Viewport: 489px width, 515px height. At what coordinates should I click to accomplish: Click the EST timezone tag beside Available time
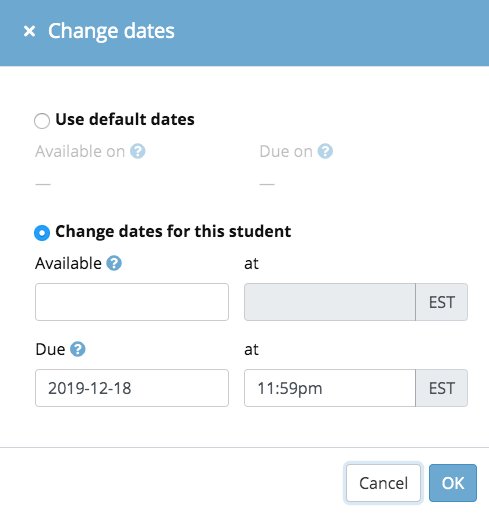[442, 302]
